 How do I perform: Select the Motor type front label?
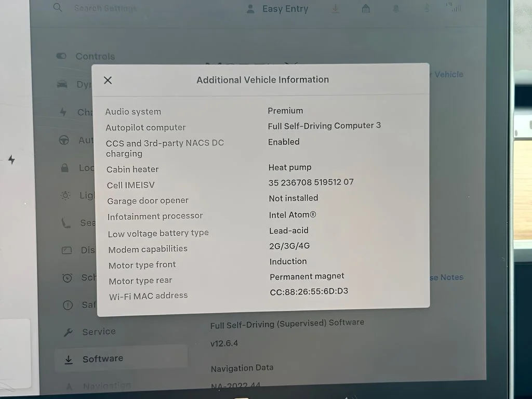pyautogui.click(x=142, y=265)
